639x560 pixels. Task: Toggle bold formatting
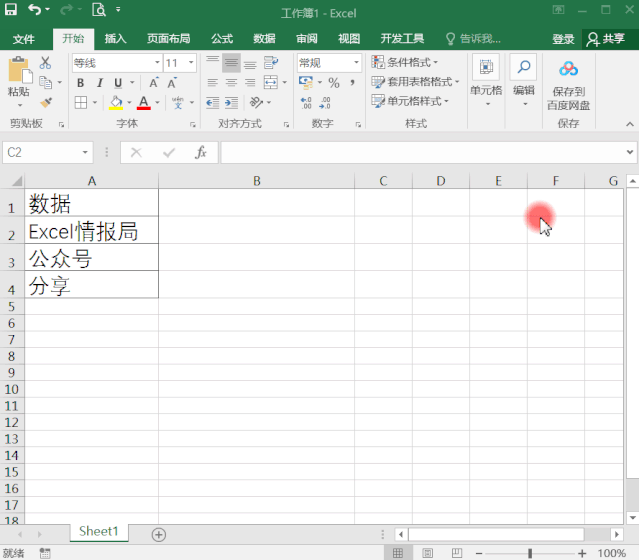[x=80, y=83]
